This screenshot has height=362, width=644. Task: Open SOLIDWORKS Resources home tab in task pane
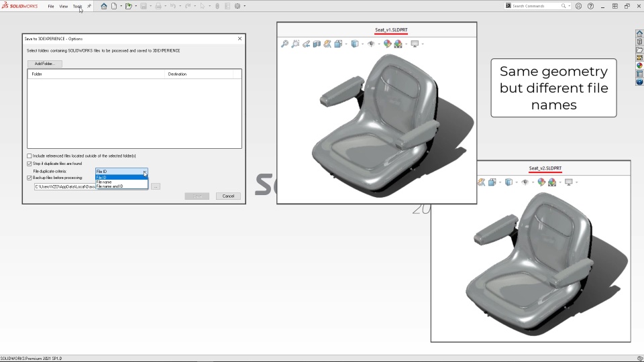(x=639, y=34)
